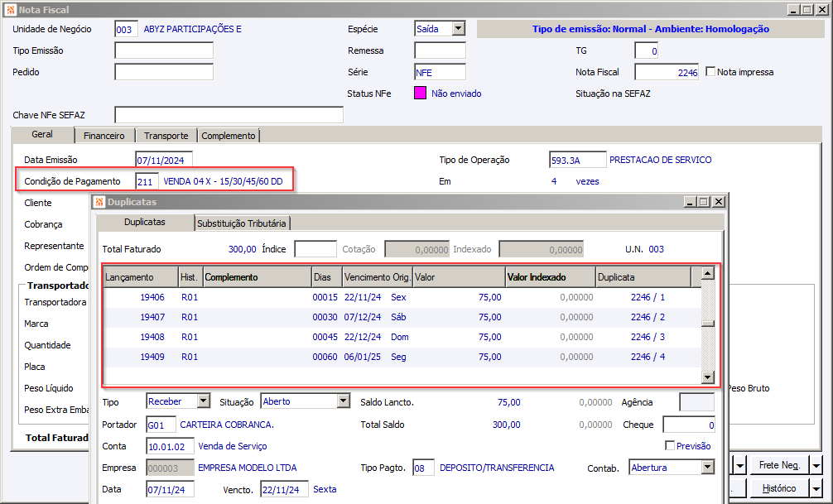The width and height of the screenshot is (833, 504).
Task: Check the Nota impressa checkbox
Action: click(x=710, y=72)
